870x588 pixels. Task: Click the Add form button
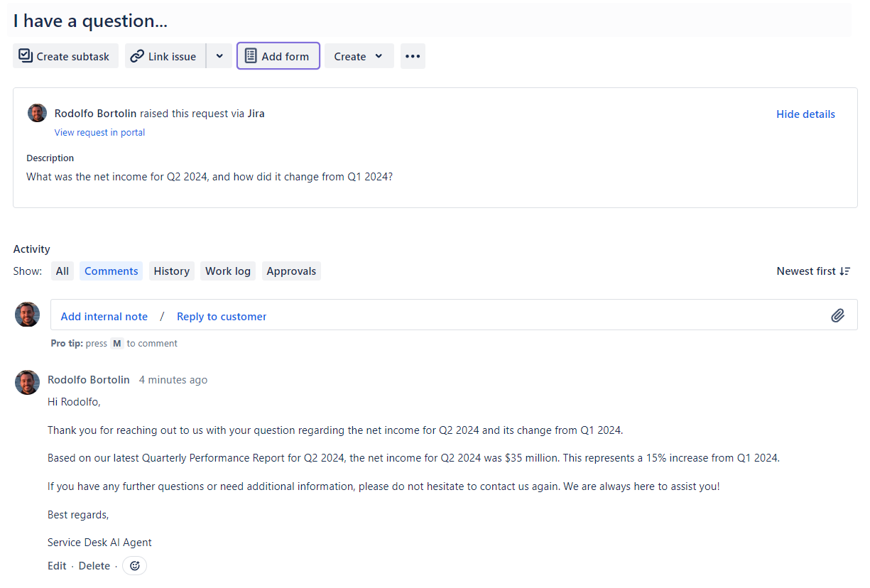click(x=278, y=56)
